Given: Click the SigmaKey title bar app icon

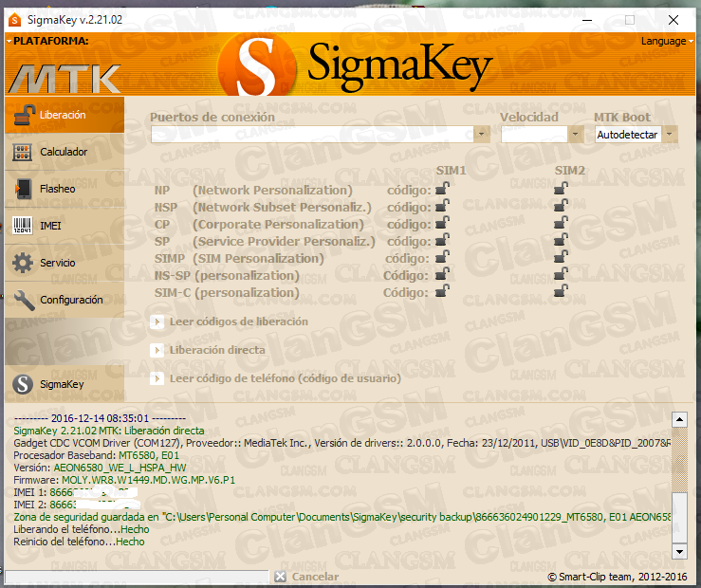Looking at the screenshot, I should pos(15,20).
